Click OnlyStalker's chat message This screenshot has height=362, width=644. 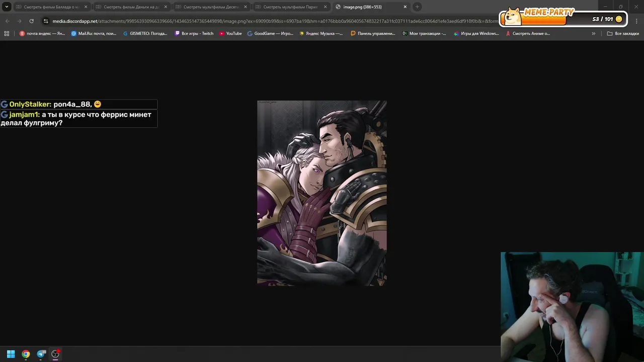click(x=78, y=104)
